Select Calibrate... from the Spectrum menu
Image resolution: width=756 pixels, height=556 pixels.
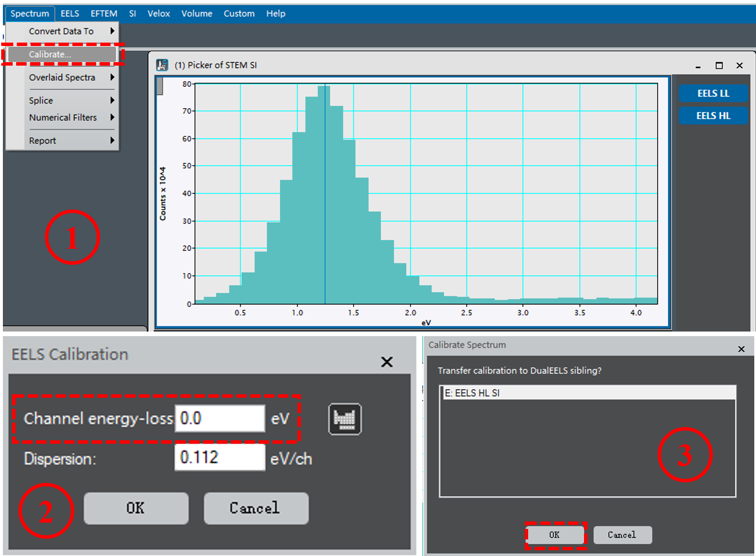coord(51,54)
